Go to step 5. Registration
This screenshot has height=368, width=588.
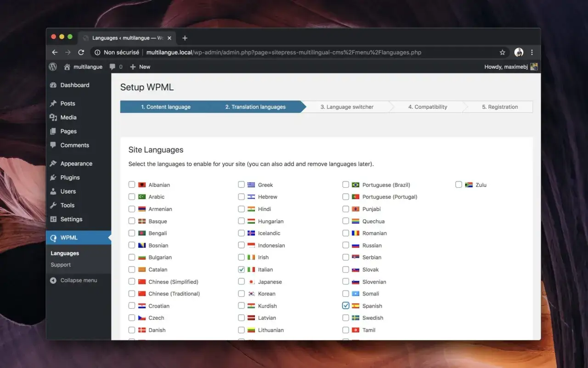click(500, 107)
